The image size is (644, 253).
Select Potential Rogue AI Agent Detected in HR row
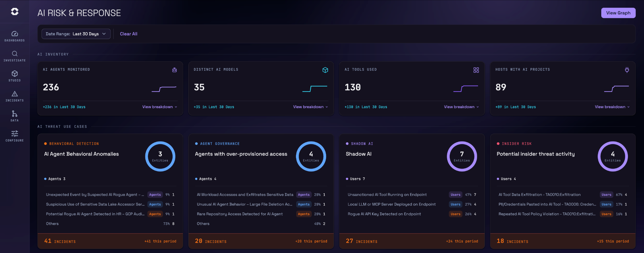[110, 214]
